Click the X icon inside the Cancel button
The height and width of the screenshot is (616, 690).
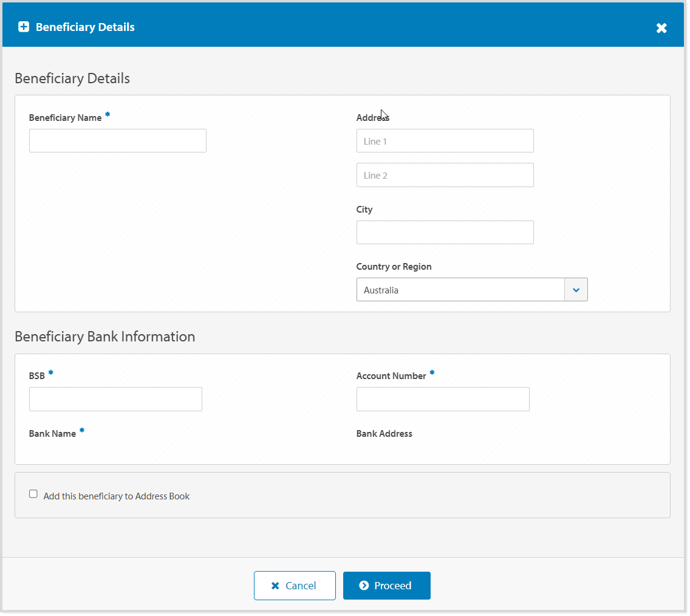(275, 585)
